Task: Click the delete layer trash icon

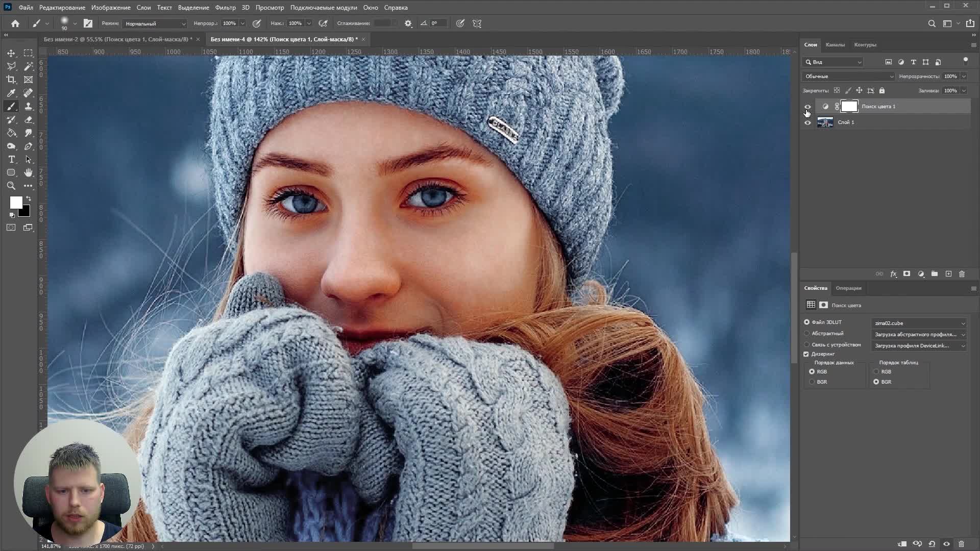Action: click(x=962, y=274)
